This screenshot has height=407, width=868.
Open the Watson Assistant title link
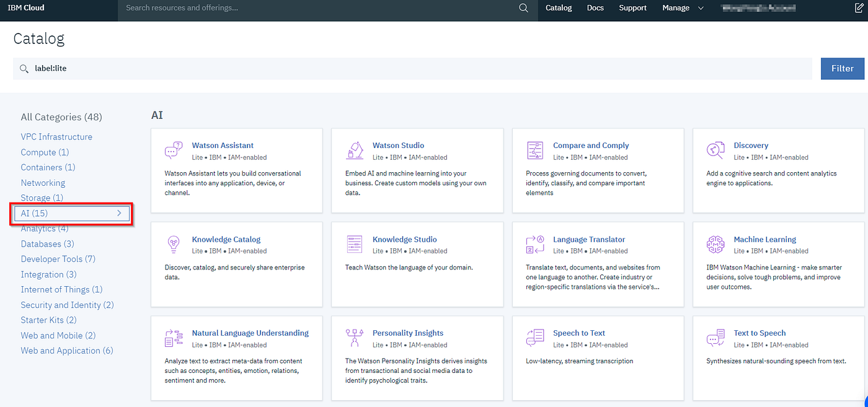223,146
